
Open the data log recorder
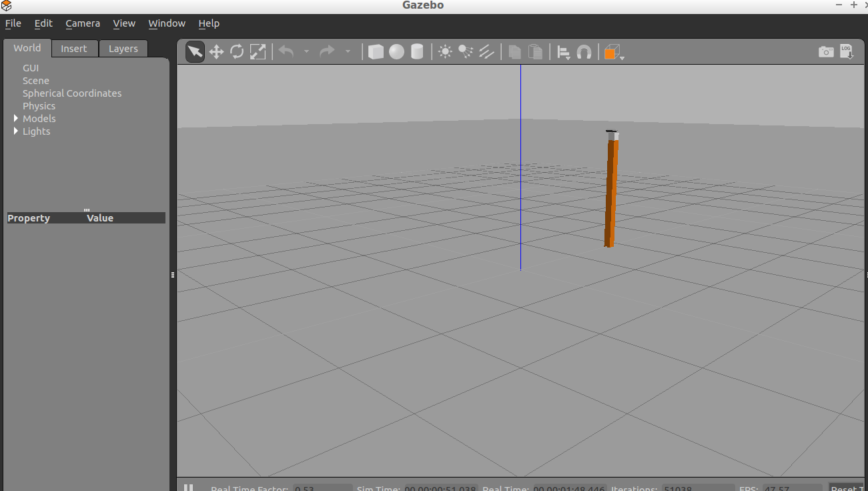pos(847,52)
